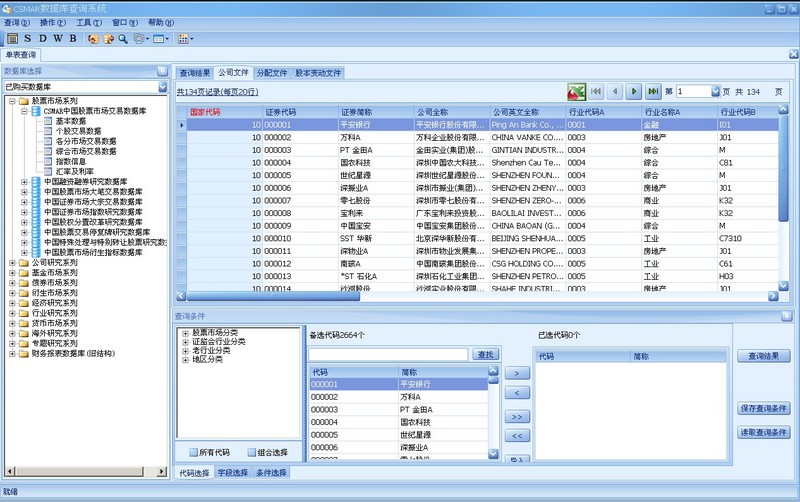The width and height of the screenshot is (800, 502).
Task: Click the code search input field
Action: 388,355
